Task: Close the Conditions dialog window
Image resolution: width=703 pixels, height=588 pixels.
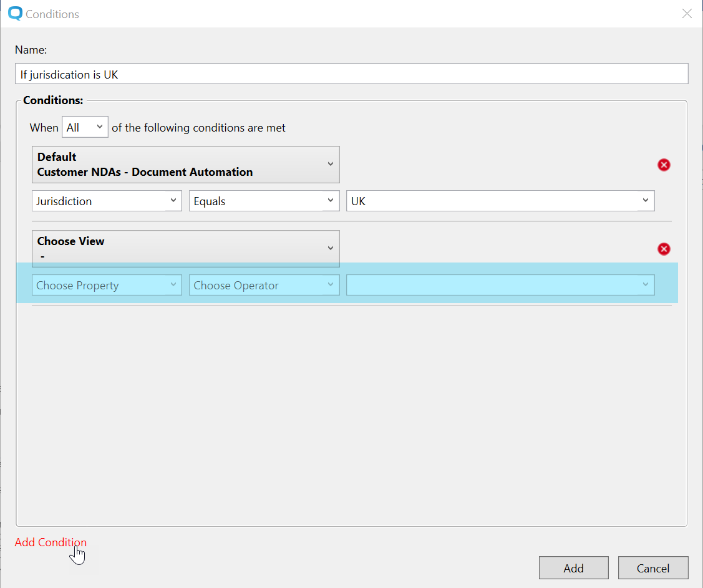Action: click(687, 14)
